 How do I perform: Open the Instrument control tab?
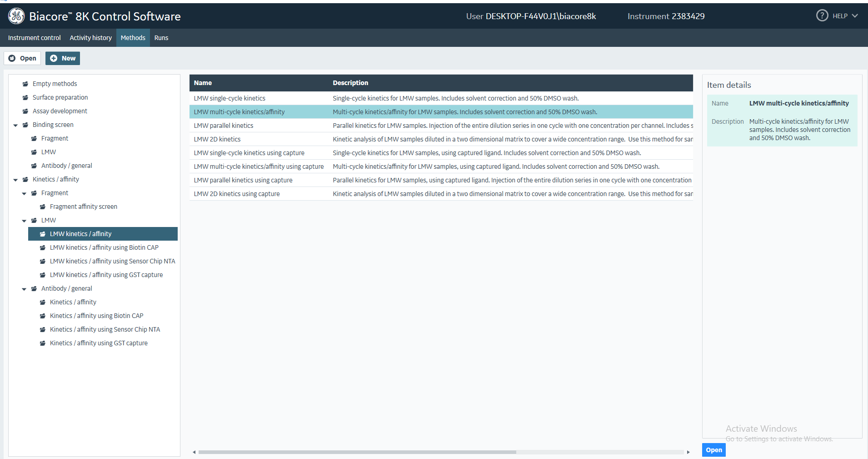[x=34, y=38]
